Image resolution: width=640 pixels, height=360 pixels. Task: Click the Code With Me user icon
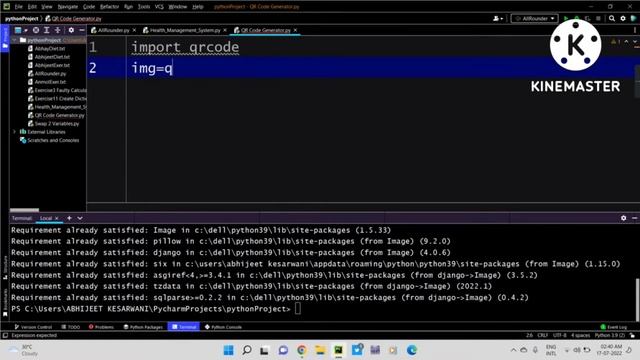pos(498,18)
